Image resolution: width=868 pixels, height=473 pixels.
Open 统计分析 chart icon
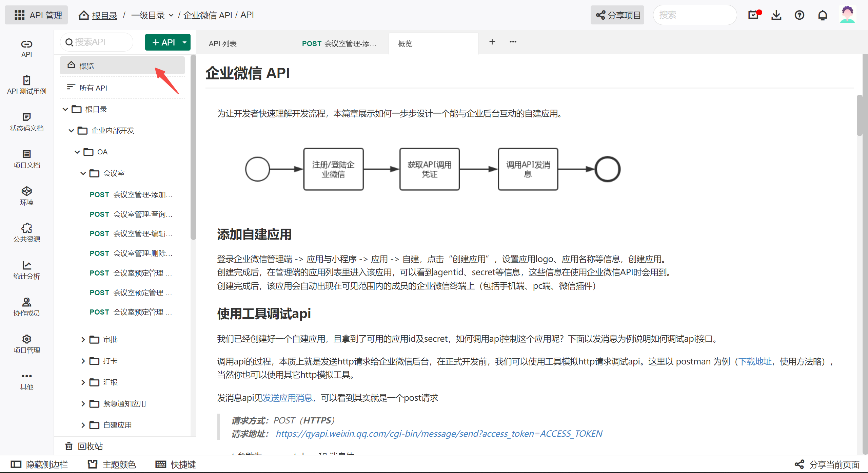tap(26, 270)
